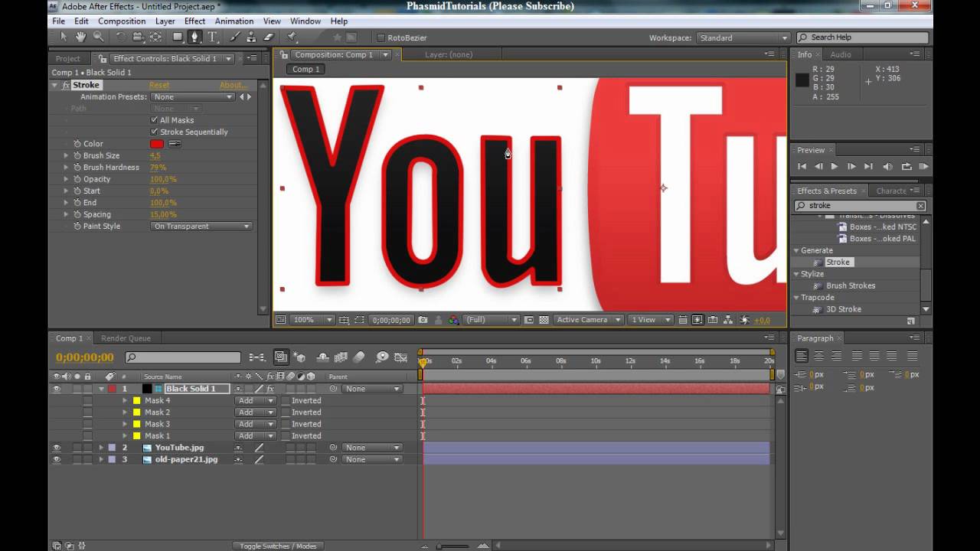
Task: Click the red Stroke Color swatch
Action: click(x=157, y=144)
